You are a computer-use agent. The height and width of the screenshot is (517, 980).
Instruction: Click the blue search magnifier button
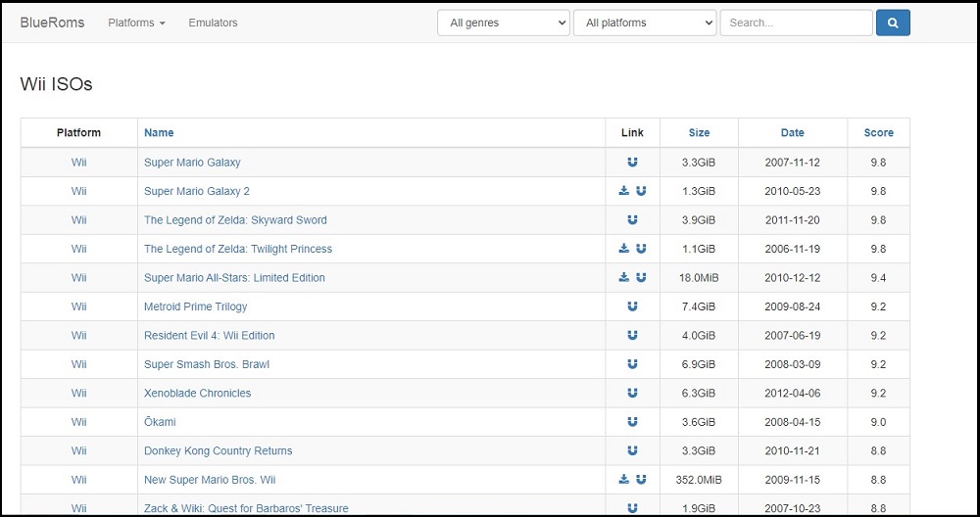(893, 23)
